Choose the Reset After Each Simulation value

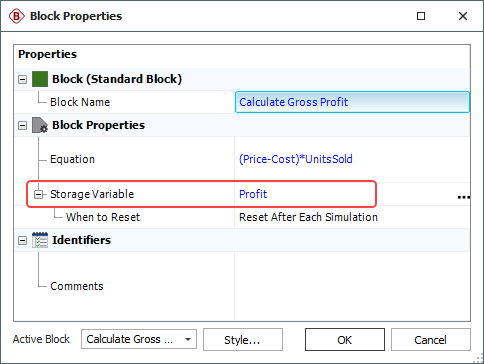click(x=308, y=217)
